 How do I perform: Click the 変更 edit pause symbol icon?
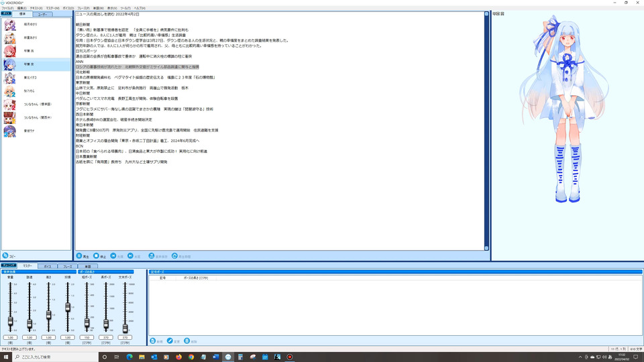(x=170, y=341)
